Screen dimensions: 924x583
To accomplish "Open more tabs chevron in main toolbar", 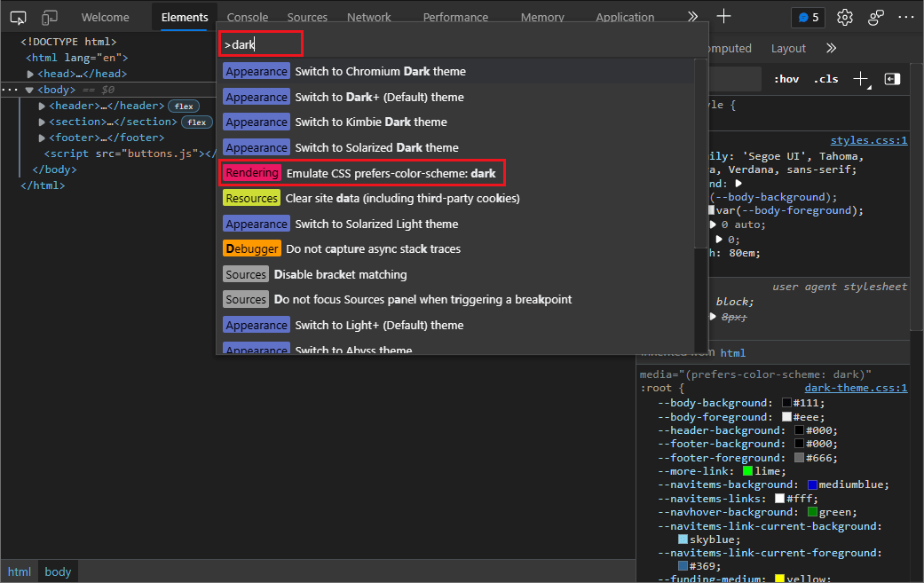I will (x=693, y=17).
